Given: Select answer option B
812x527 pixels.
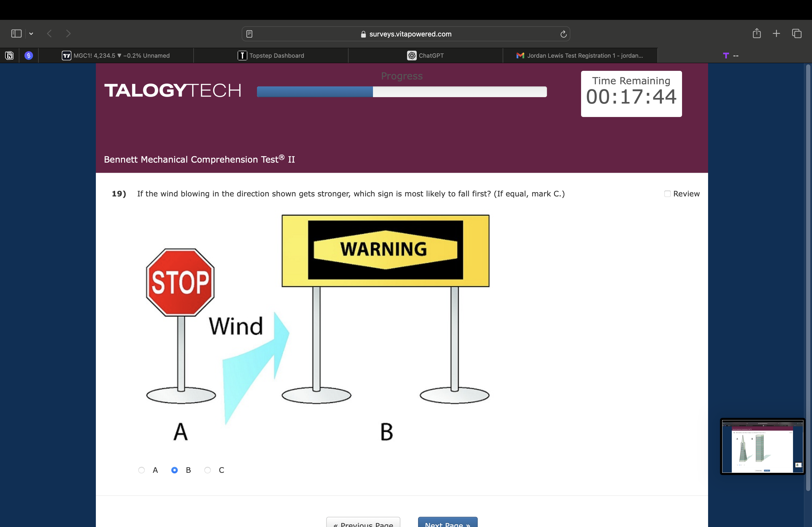Looking at the screenshot, I should tap(174, 470).
